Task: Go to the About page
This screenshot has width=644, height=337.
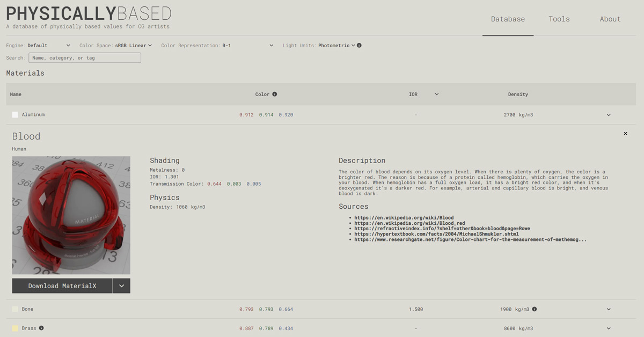Action: 610,19
